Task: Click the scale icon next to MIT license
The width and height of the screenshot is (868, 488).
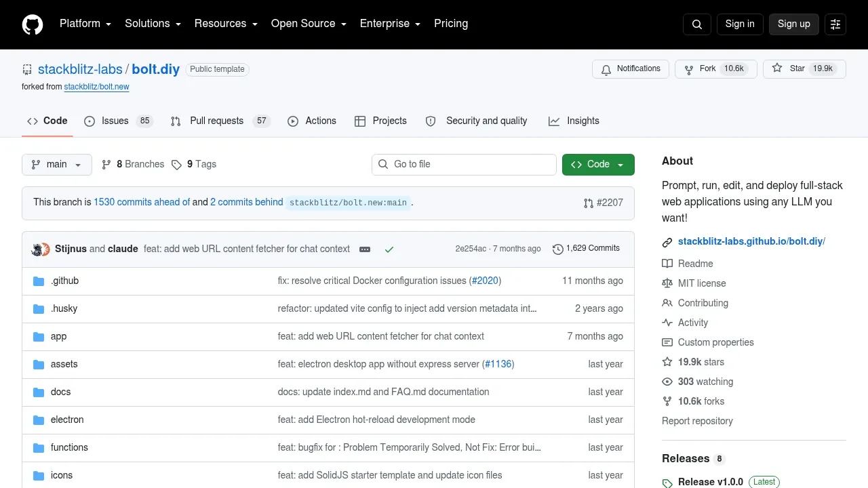Action: (x=667, y=283)
